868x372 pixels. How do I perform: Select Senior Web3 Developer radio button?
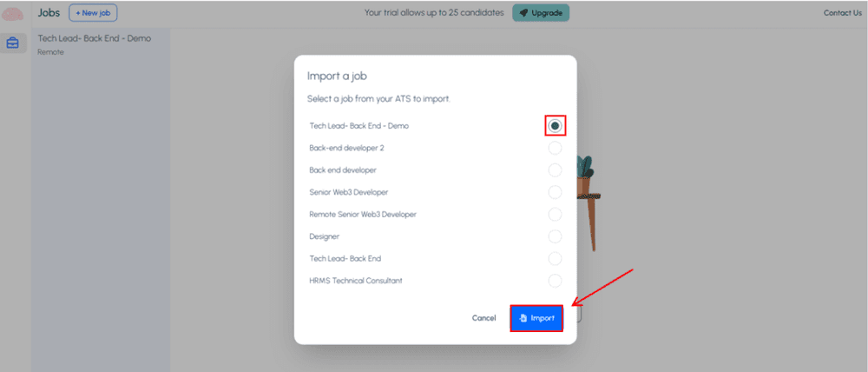(556, 192)
